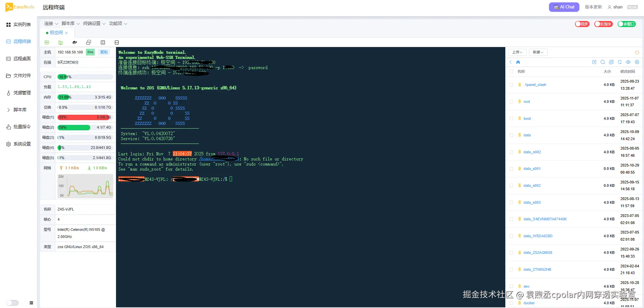Click the terminal prompt cursor area
Image resolution: width=644 pixels, height=308 pixels.
click(x=231, y=179)
